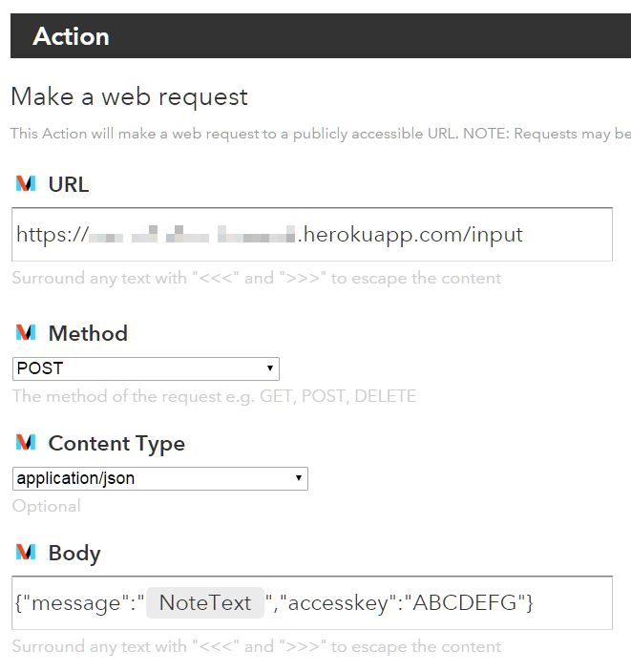
Task: Click the 'Make a web request' heading
Action: [x=129, y=96]
